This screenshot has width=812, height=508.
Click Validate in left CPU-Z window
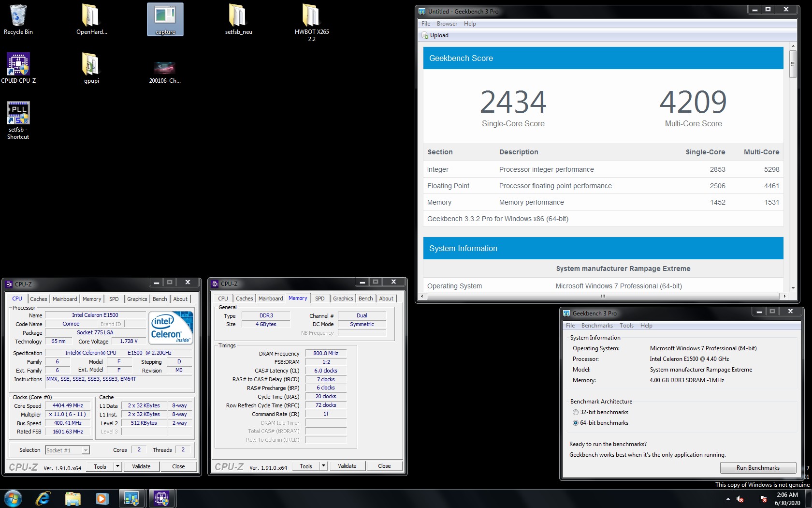click(141, 466)
